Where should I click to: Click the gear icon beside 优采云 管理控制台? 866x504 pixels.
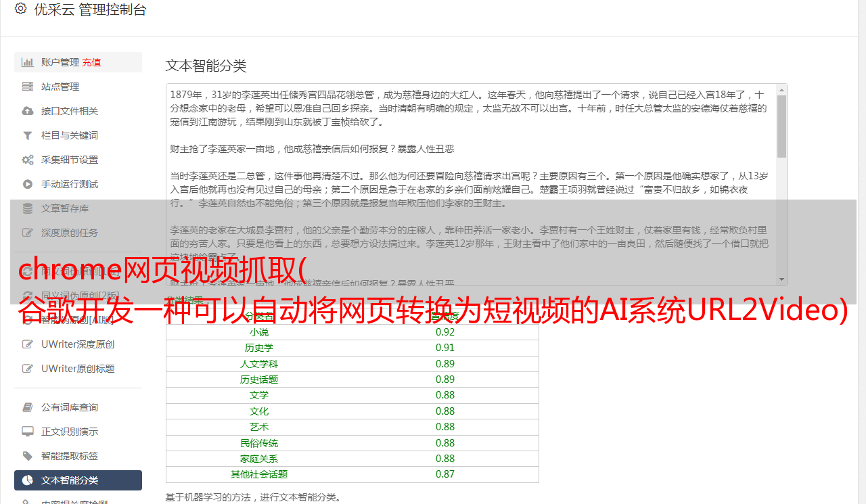coord(20,9)
